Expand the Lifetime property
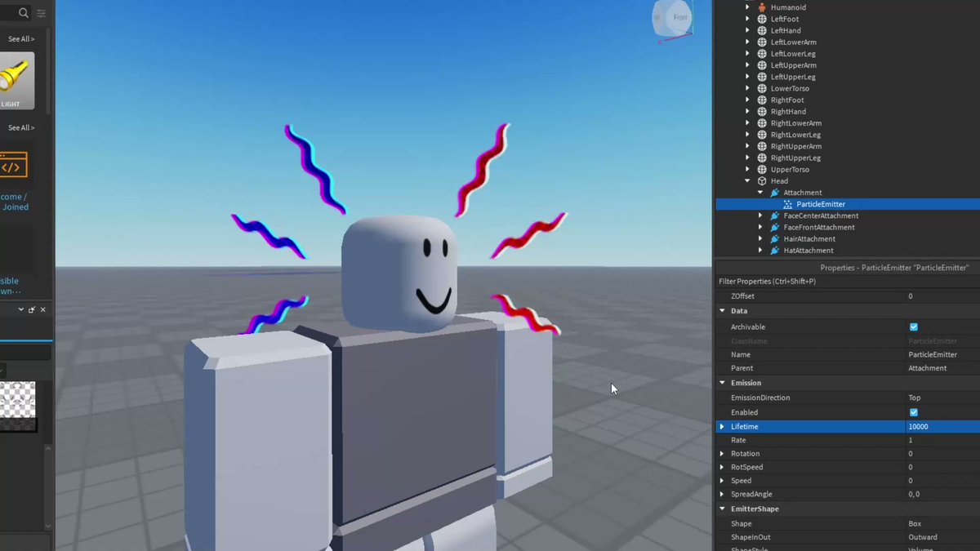Image resolution: width=980 pixels, height=551 pixels. [722, 426]
